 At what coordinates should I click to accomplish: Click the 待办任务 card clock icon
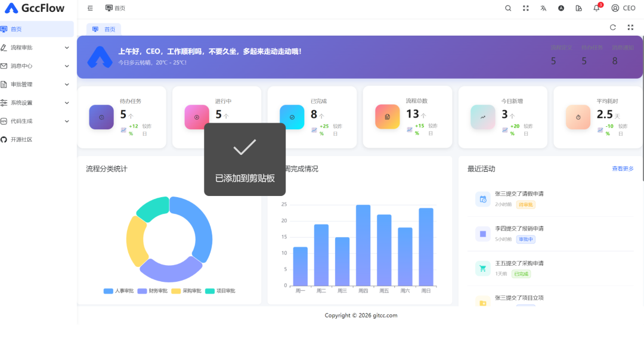tap(101, 117)
